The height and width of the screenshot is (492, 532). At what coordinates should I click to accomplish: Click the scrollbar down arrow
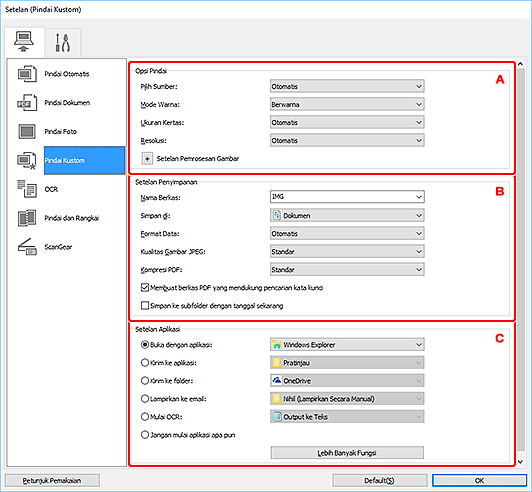[x=521, y=462]
